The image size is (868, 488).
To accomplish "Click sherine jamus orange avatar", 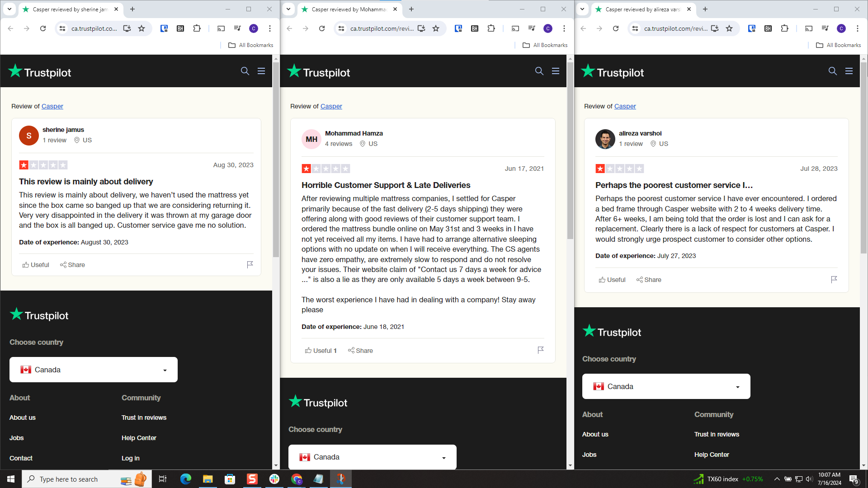I will tap(29, 136).
